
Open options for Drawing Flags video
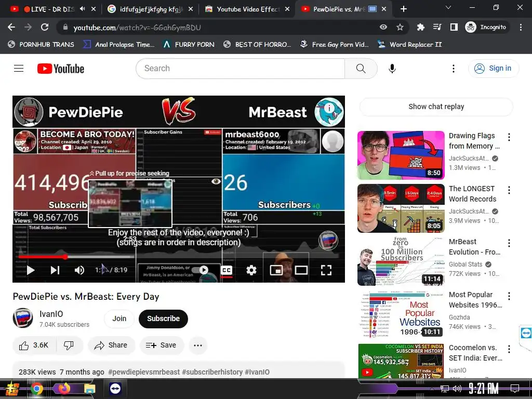click(x=509, y=137)
